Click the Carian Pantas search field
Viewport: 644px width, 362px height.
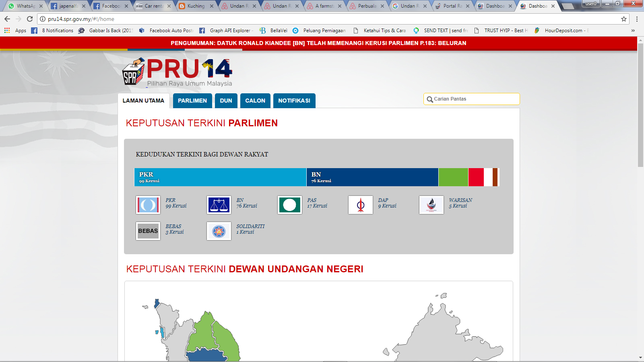(472, 99)
